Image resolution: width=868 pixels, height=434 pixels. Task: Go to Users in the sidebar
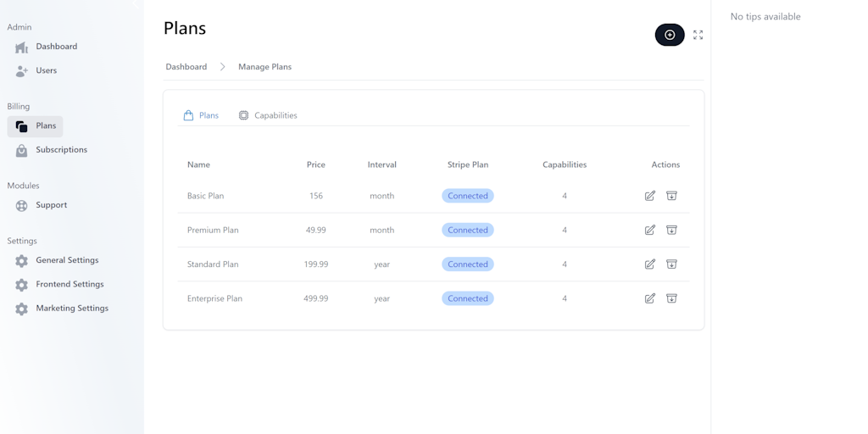46,70
